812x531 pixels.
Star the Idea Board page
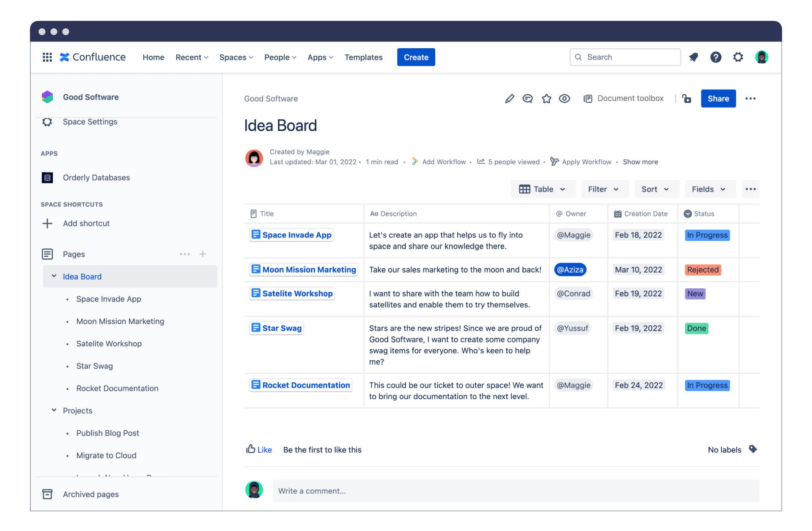(x=546, y=99)
